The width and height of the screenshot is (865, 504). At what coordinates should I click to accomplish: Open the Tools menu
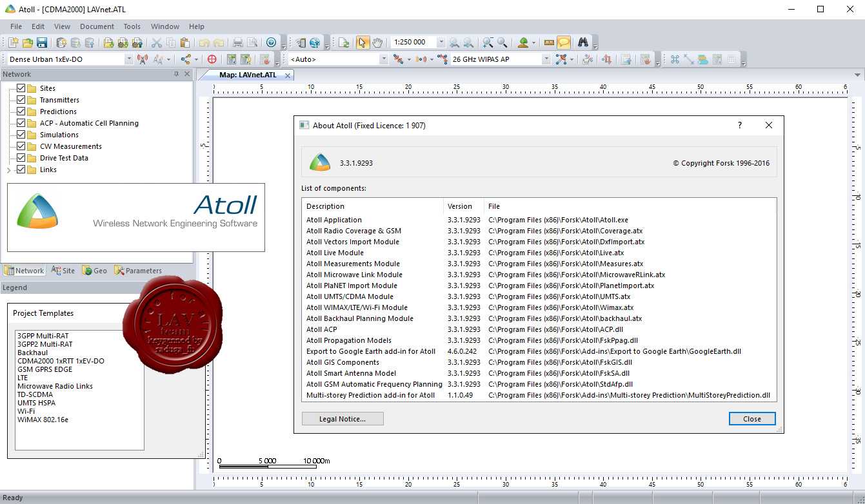pos(132,26)
